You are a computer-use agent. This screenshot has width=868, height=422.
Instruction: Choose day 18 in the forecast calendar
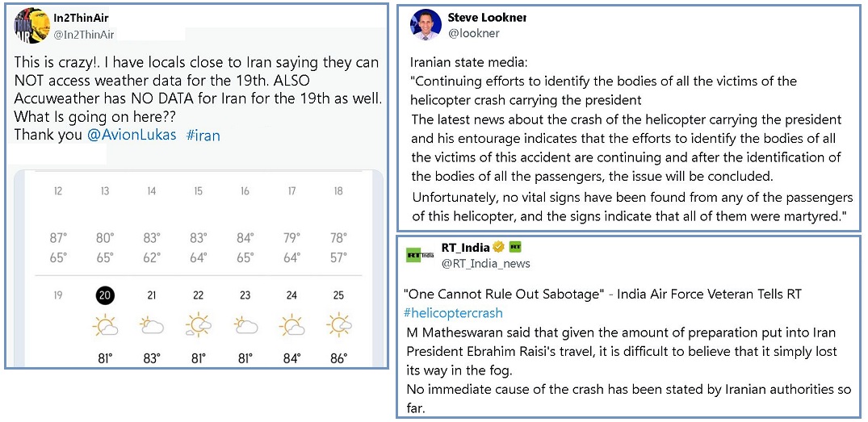(x=338, y=191)
